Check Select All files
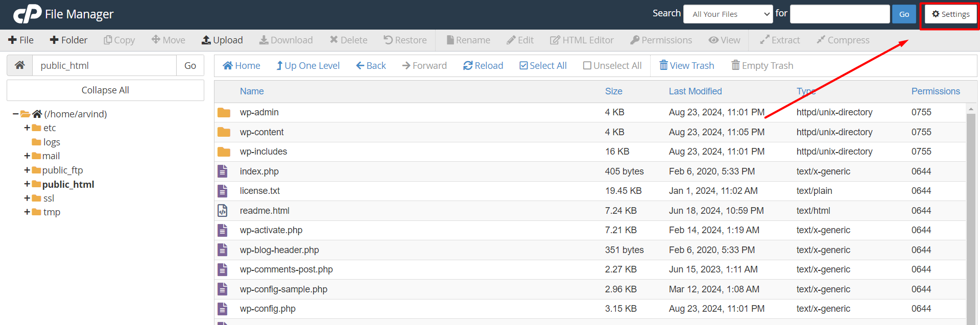The width and height of the screenshot is (980, 325). pyautogui.click(x=543, y=65)
